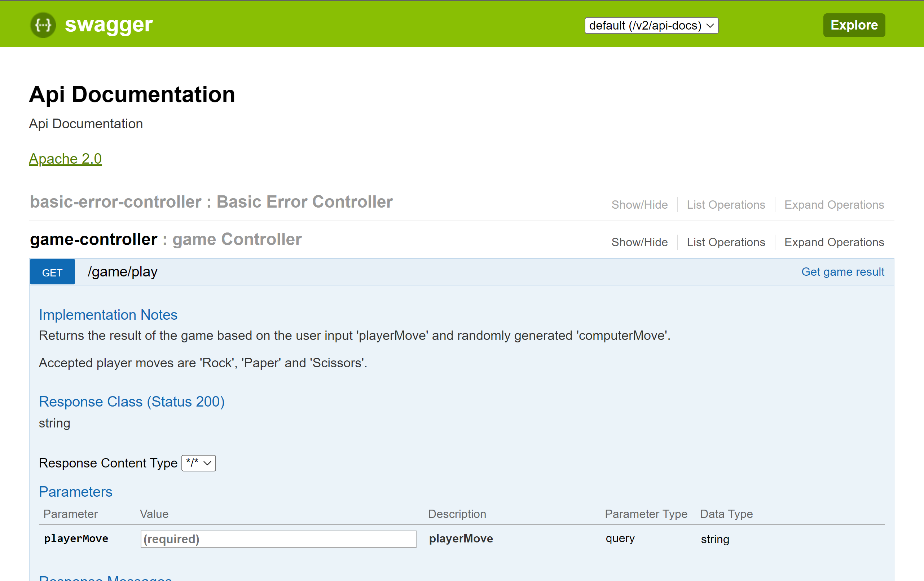
Task: Expand Operations for game-controller
Action: tap(834, 242)
